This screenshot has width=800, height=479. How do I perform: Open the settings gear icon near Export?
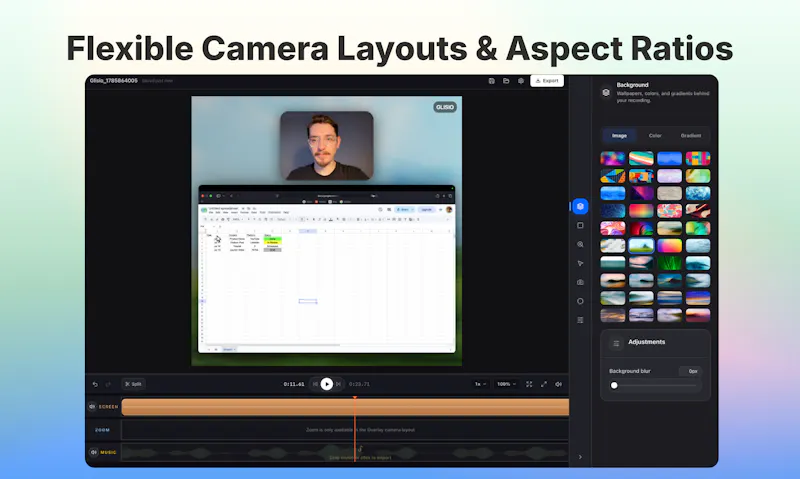point(521,81)
